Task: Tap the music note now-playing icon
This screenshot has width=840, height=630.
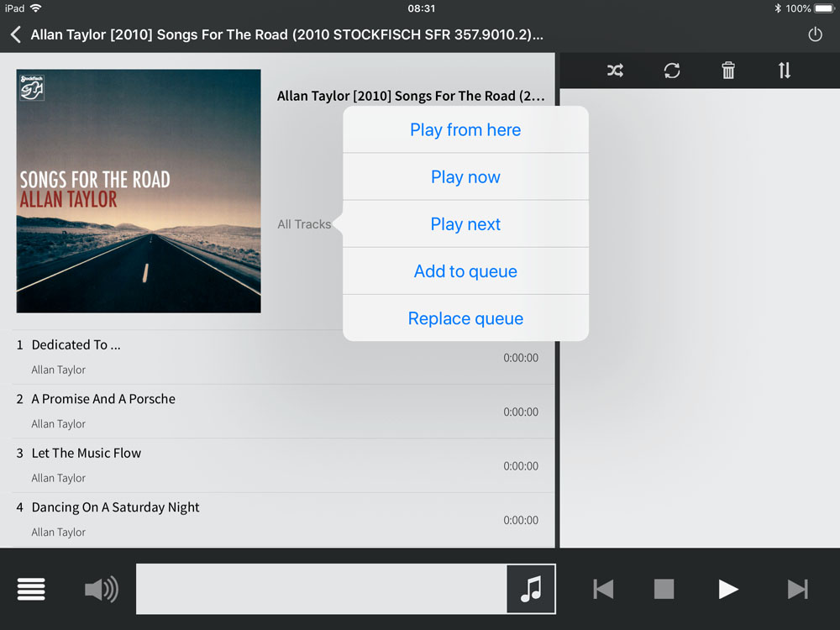Action: point(531,589)
